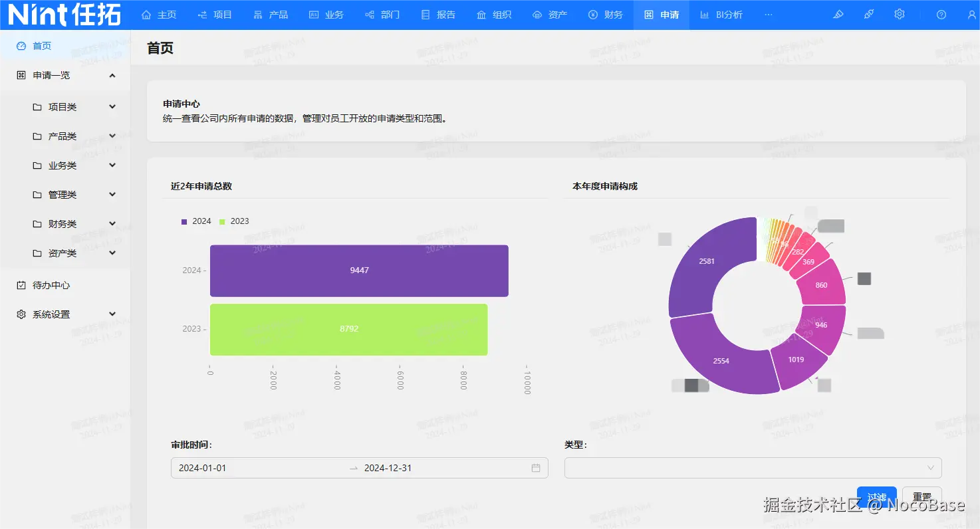Click the help question-mark icon
Screen dimensions: 980x529
coord(941,14)
